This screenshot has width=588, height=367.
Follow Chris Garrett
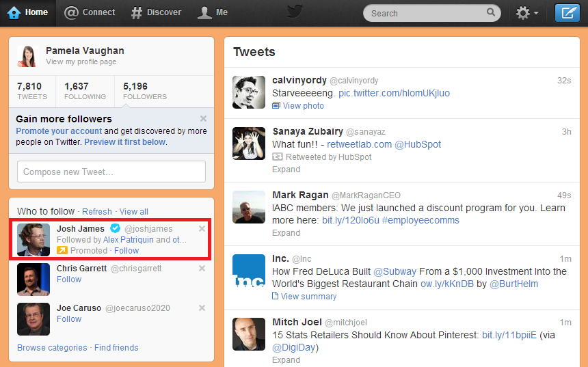(69, 280)
